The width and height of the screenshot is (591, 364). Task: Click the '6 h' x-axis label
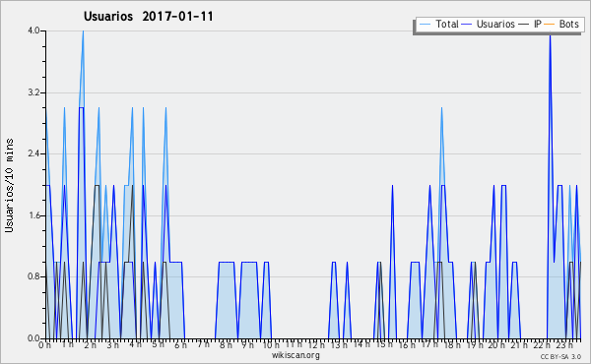(180, 344)
